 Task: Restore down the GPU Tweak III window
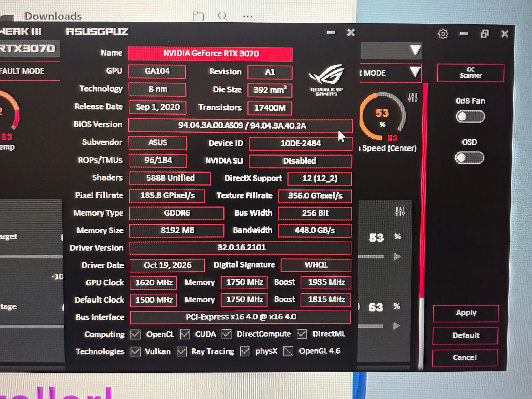point(484,34)
